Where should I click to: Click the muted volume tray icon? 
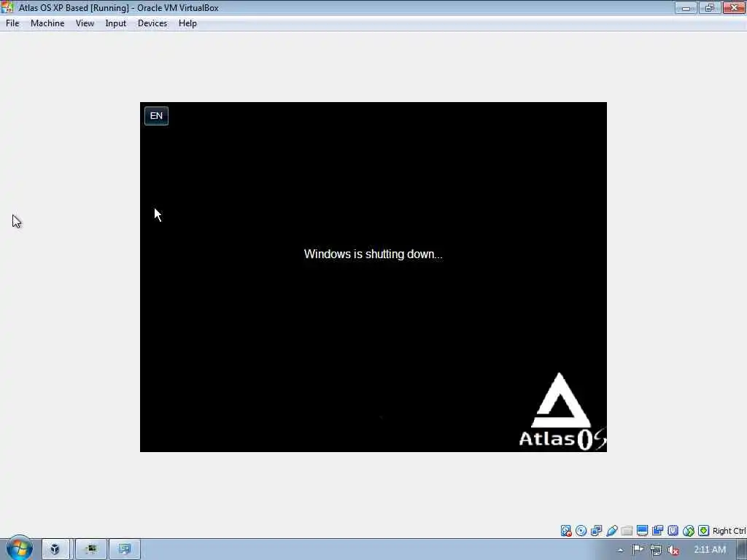[x=673, y=550]
